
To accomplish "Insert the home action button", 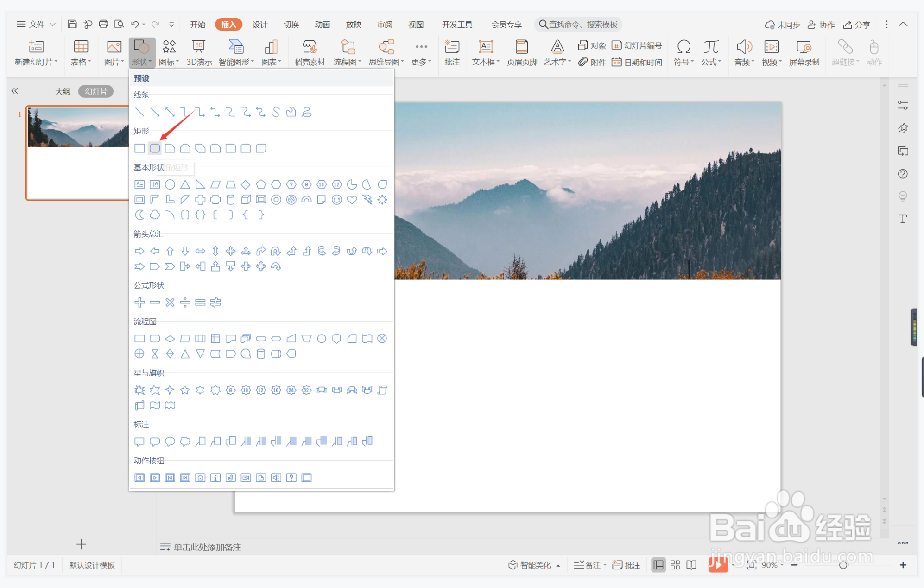I will coord(200,478).
